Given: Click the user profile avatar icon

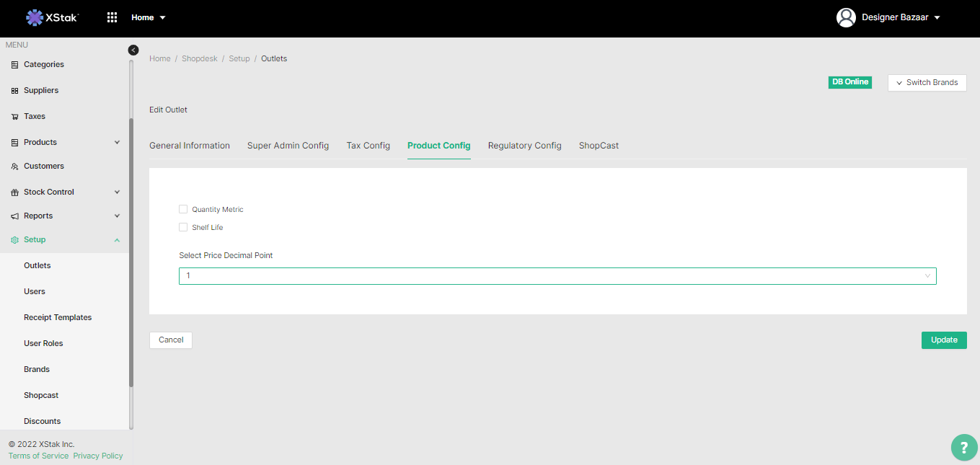Looking at the screenshot, I should (846, 17).
